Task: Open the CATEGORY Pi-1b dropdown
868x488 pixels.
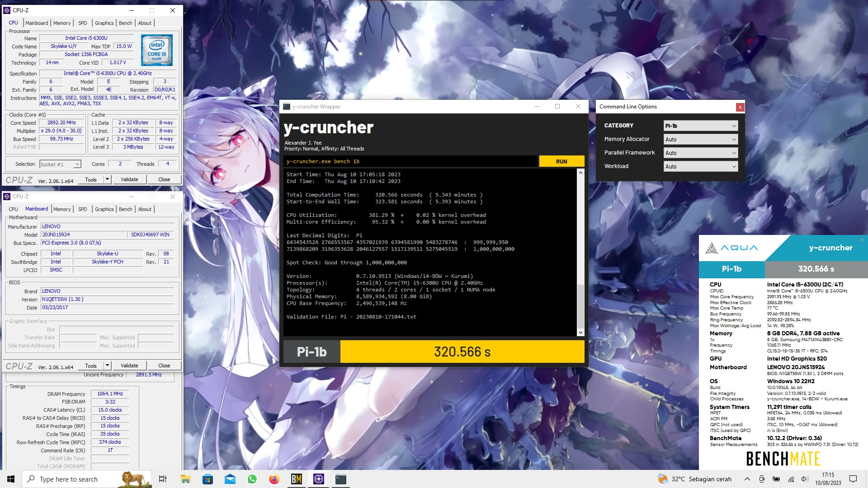Action: click(701, 126)
